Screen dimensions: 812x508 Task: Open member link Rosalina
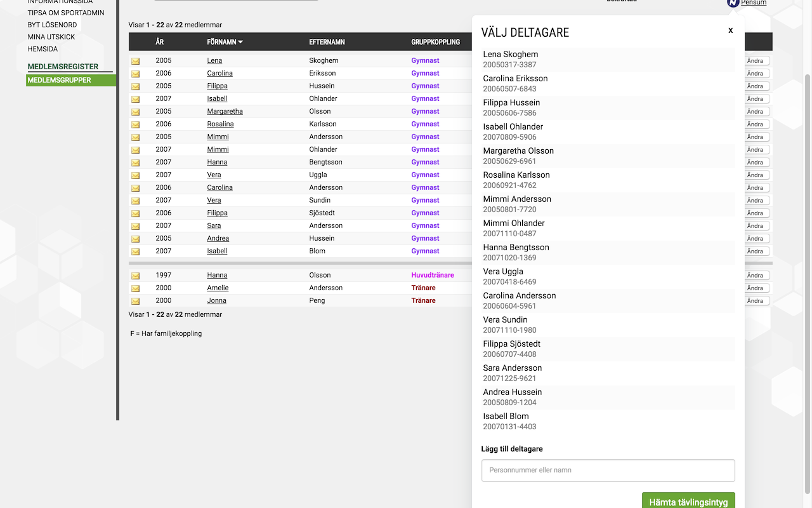[x=220, y=124]
